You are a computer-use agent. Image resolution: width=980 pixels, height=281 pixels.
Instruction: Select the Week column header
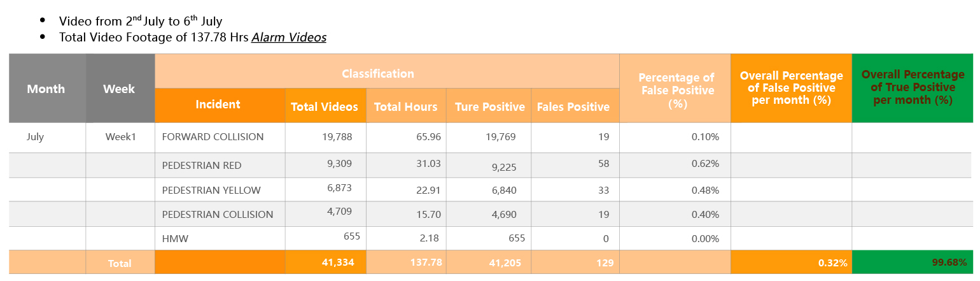tap(119, 89)
